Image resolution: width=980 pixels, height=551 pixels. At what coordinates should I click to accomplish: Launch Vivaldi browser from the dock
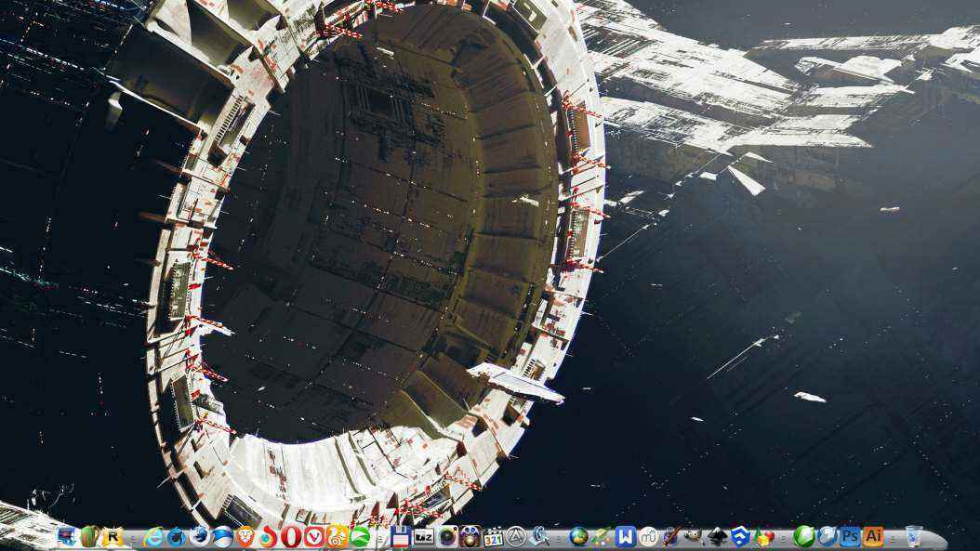(x=313, y=537)
